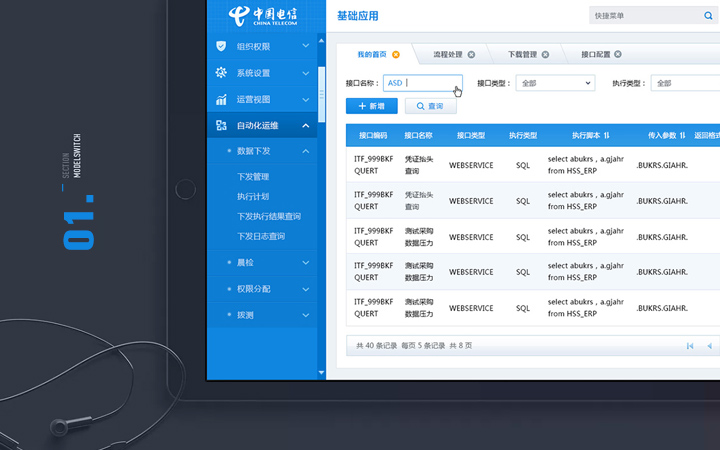Click the 执行脚本 column header text

[x=586, y=135]
